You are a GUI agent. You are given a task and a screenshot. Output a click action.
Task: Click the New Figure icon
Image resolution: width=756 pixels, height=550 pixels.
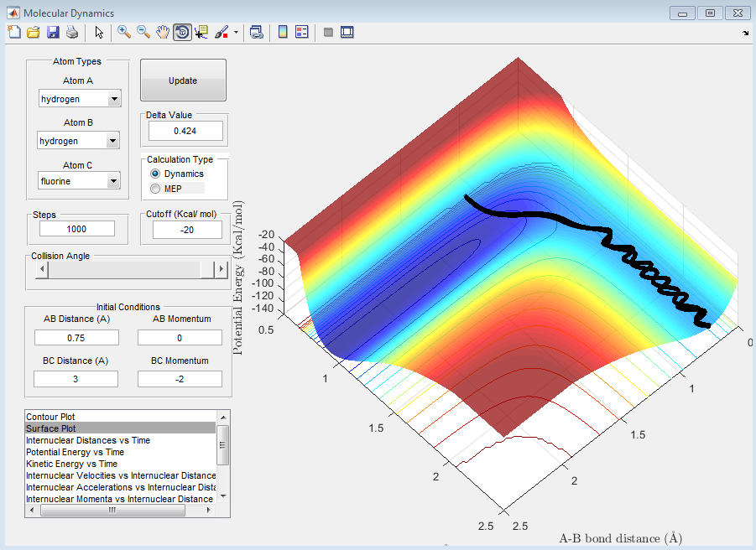pos(14,32)
